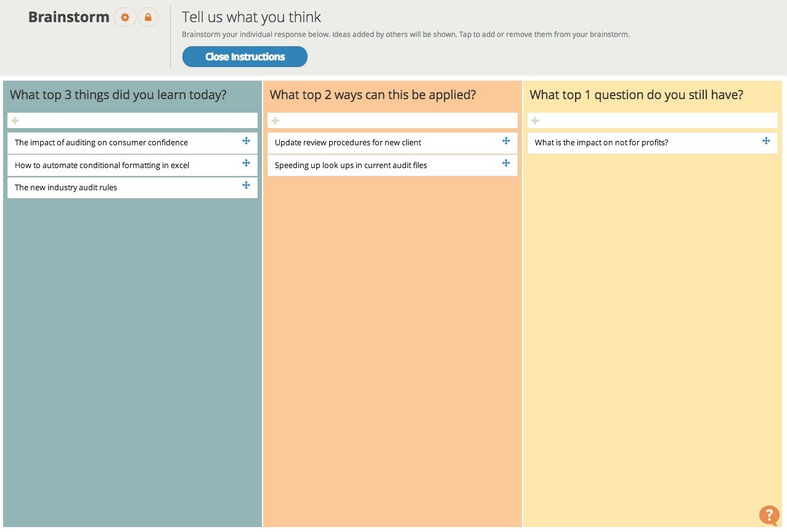Click 'What top 1 question do you still have?' heading
Image resolution: width=787 pixels, height=532 pixels.
click(x=637, y=95)
